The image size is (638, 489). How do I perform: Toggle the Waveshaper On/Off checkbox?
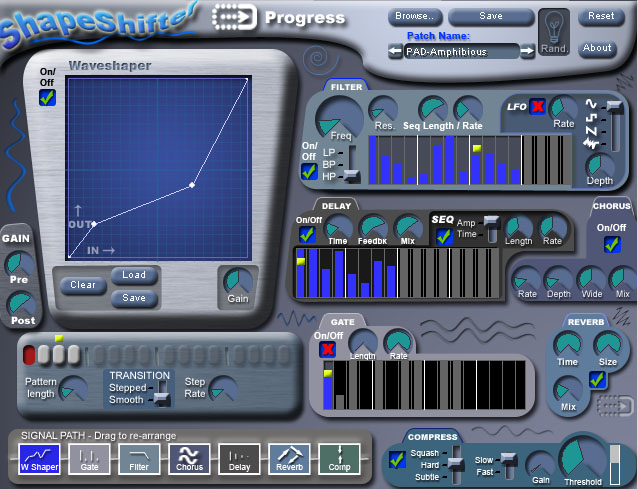(x=47, y=98)
